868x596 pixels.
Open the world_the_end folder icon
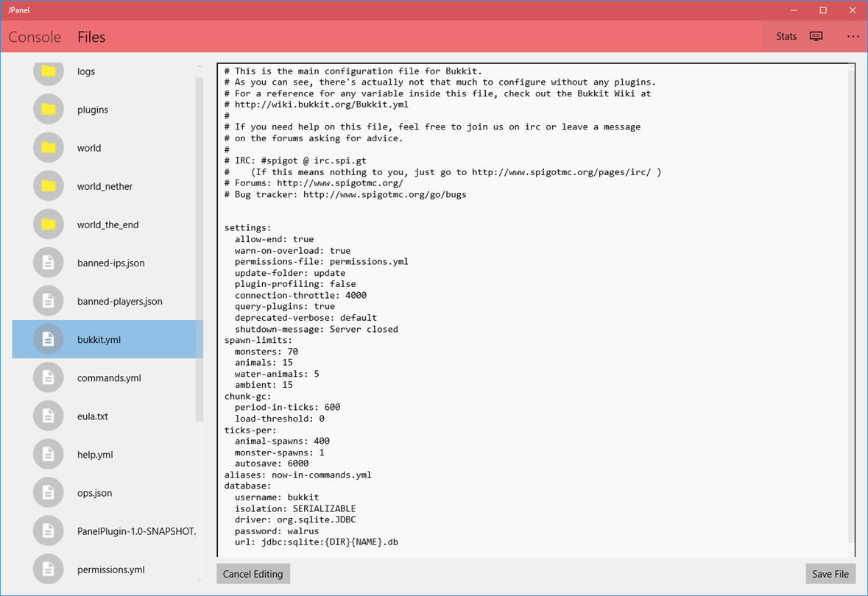[49, 224]
